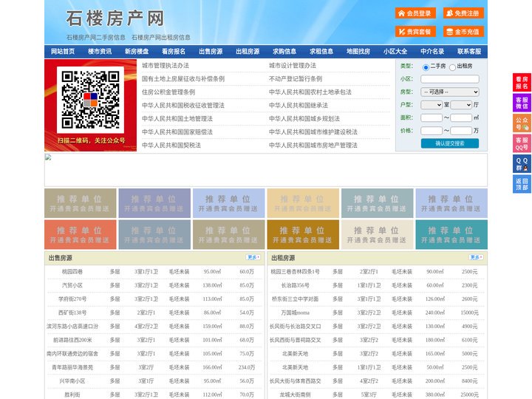Open the 地图找房 menu item

358,52
